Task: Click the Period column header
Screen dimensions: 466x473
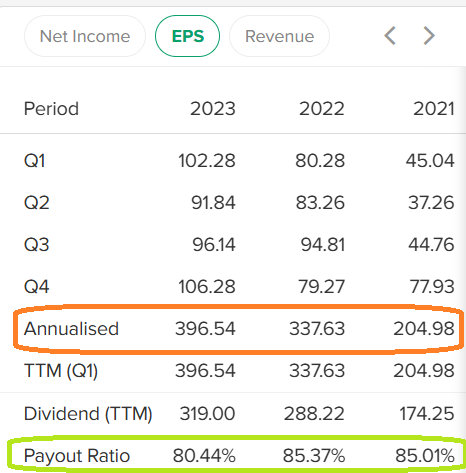Action: [x=51, y=109]
